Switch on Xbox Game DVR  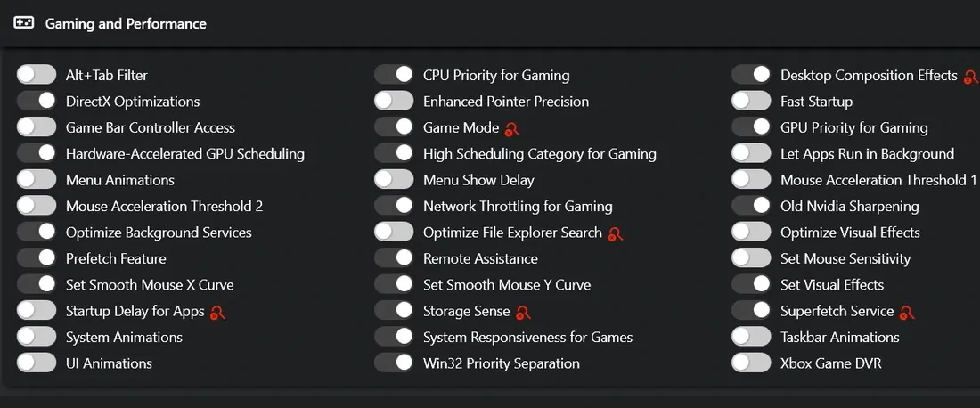tap(751, 363)
